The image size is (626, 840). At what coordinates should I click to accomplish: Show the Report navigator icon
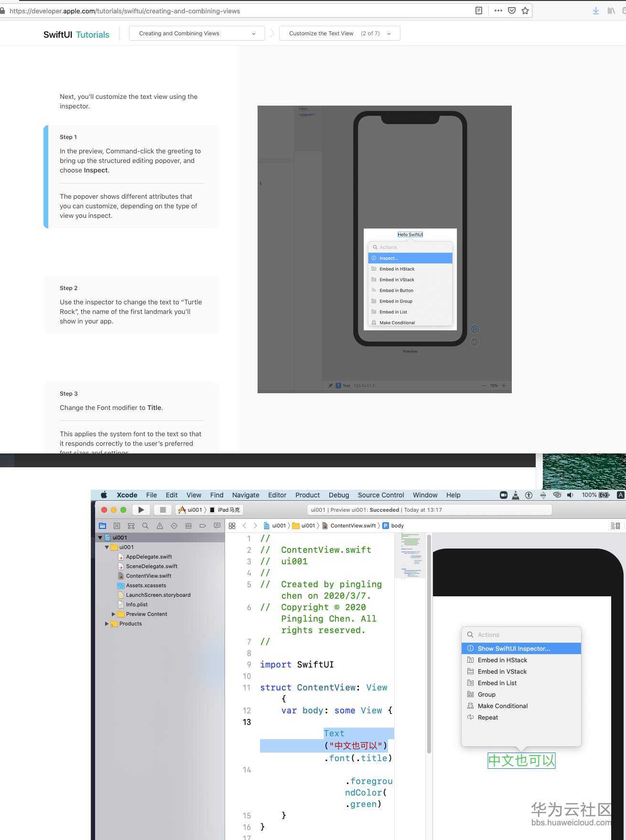(x=217, y=526)
